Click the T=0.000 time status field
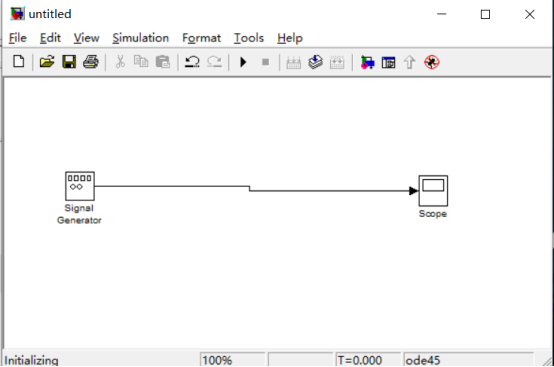Image resolution: width=554 pixels, height=367 pixels. point(368,360)
